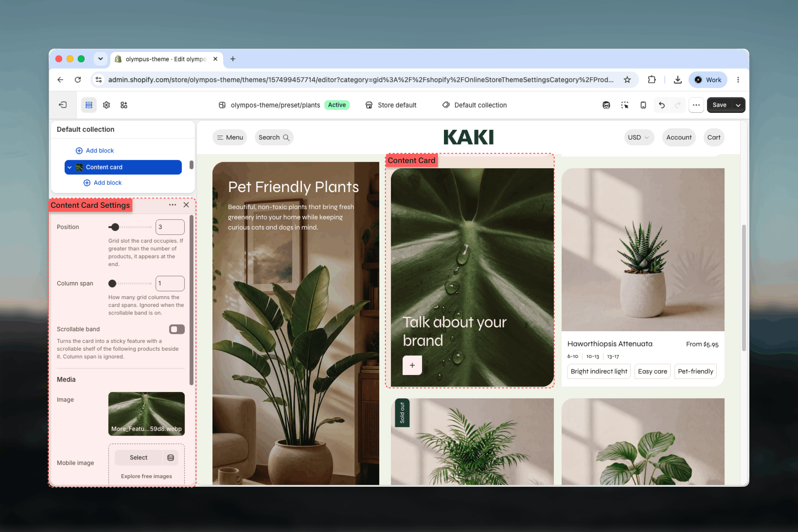Open the storefront Account link
Screen dimensions: 798x532
[679, 138]
